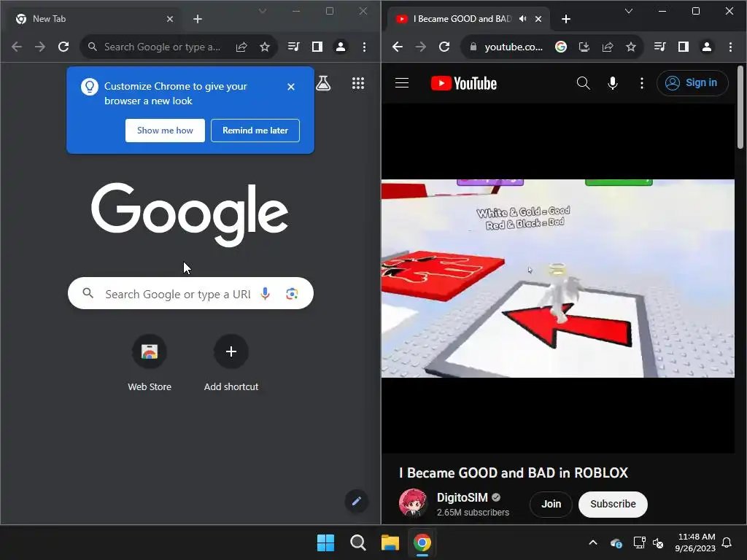Show hidden system tray icons
This screenshot has height=560, width=747.
click(593, 542)
